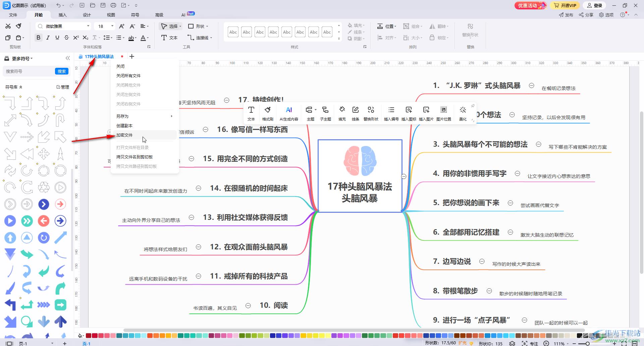Click the 搜索 button in symbol panel
Viewport: 644px width, 346px height.
tap(61, 71)
